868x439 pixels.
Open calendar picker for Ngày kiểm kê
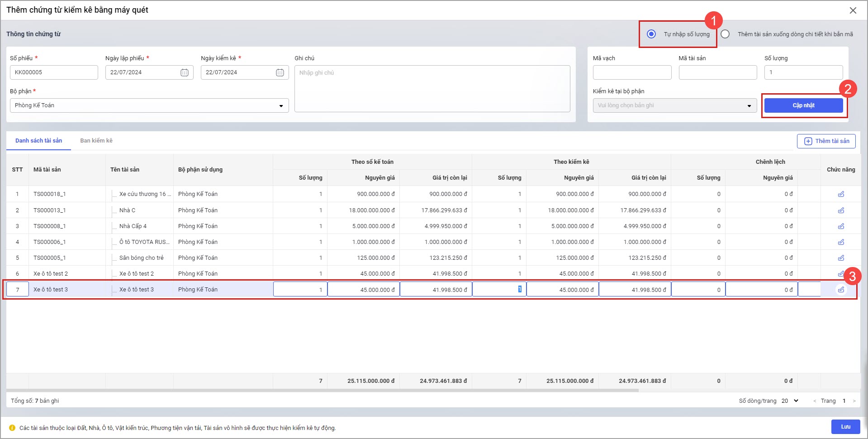pos(280,72)
